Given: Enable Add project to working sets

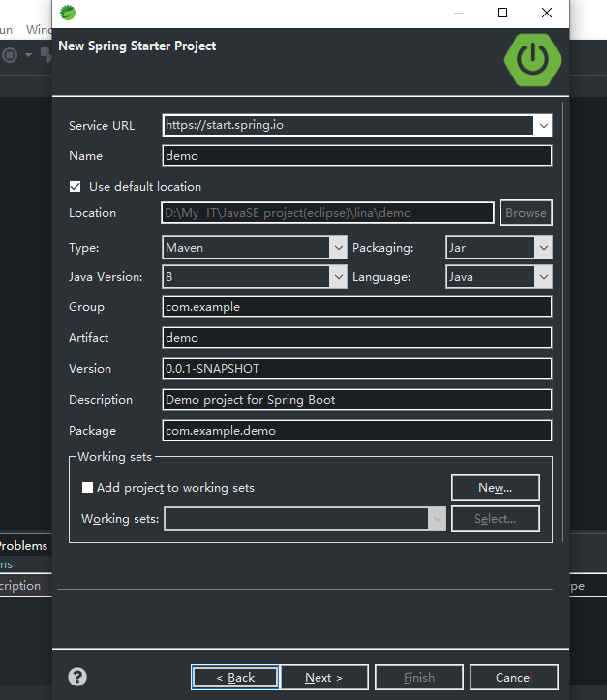Looking at the screenshot, I should point(87,488).
